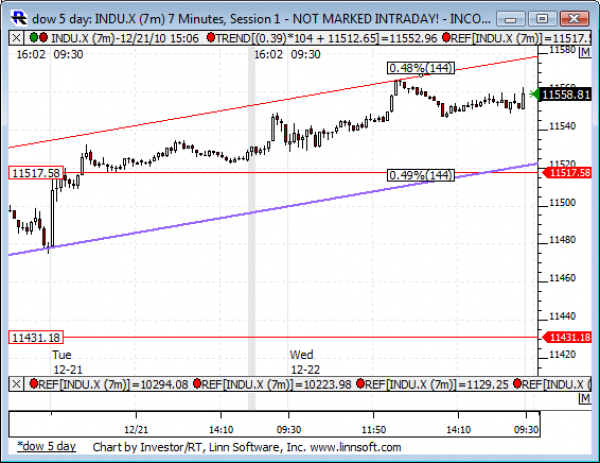The image size is (600, 463).
Task: Select the INDU.X (7m)-12/21/10 15:06 title text
Action: point(125,38)
